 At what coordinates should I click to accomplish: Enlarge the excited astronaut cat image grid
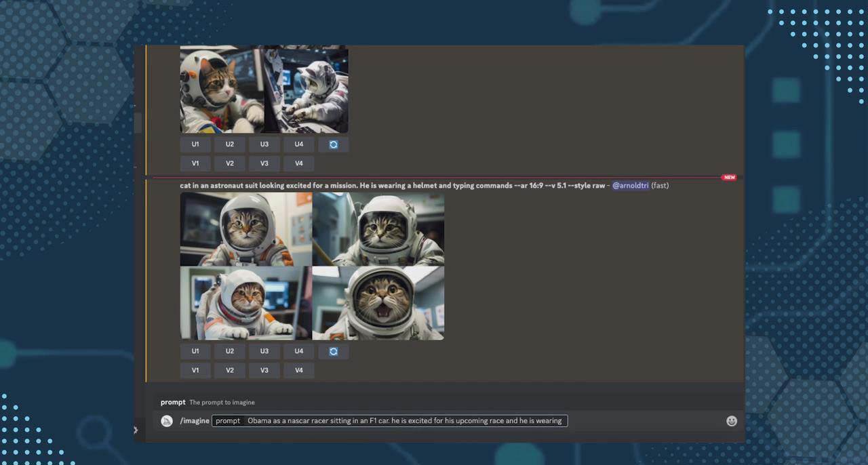click(311, 266)
